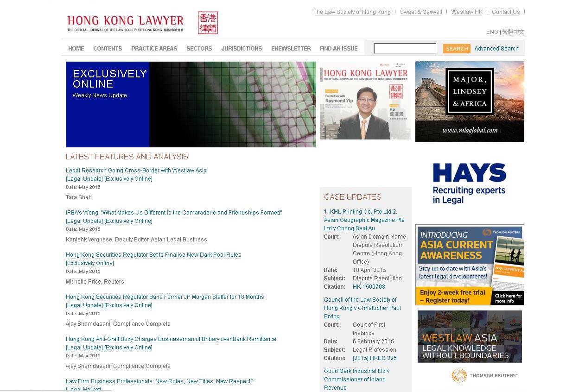Screen dimensions: 585x392
Task: Go to PRACTICE AREAS menu
Action: pos(154,48)
